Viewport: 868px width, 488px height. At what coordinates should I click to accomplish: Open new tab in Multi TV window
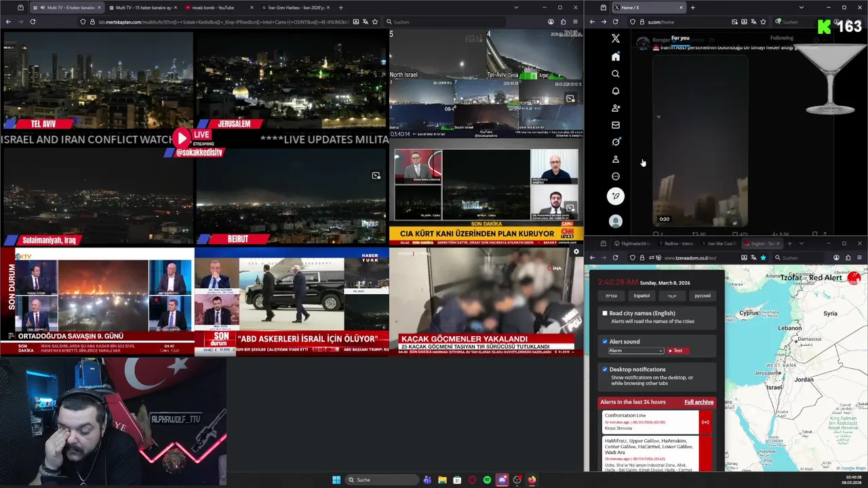[340, 7]
